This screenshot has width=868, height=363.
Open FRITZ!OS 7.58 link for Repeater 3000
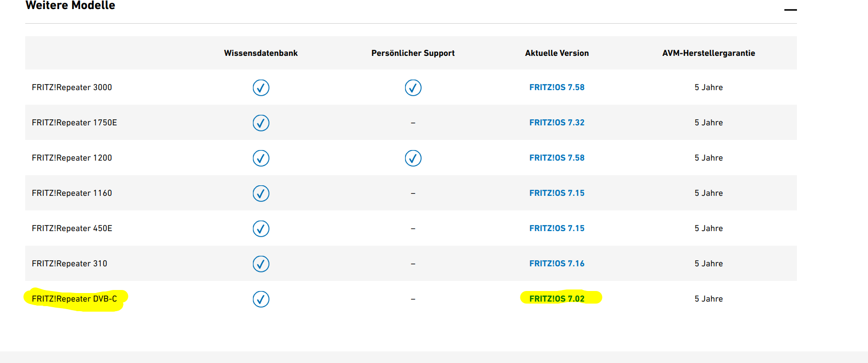(x=557, y=88)
